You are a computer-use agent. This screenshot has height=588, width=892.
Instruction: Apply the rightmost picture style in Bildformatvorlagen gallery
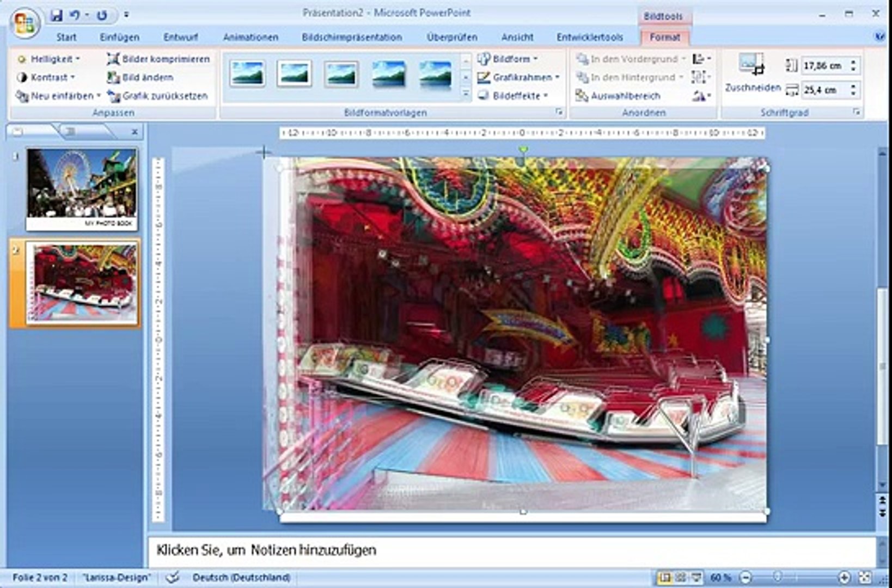coord(436,73)
